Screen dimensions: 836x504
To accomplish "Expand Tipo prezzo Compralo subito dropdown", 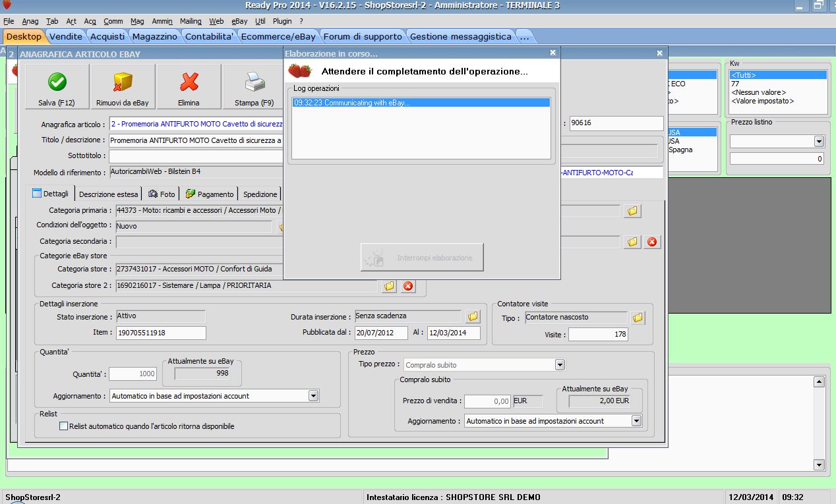I will point(560,364).
